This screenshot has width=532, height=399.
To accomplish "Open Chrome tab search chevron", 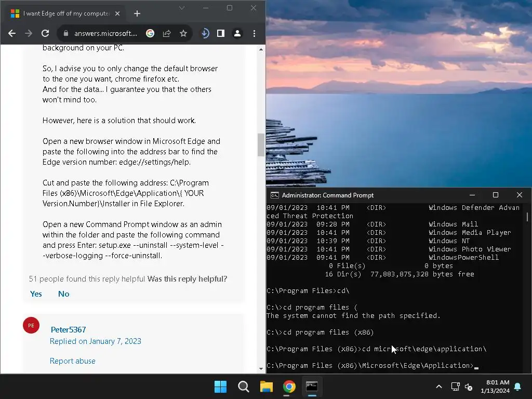I will click(182, 8).
